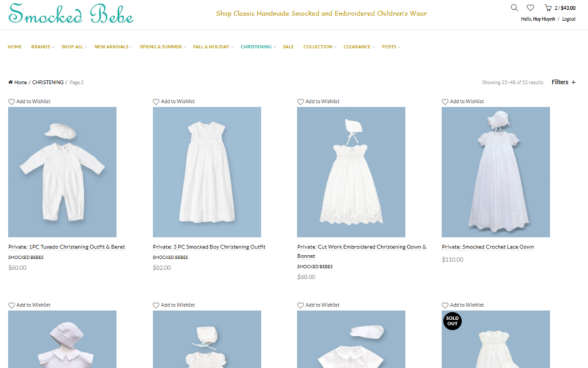Click the Logout link
588x368 pixels.
click(x=568, y=19)
